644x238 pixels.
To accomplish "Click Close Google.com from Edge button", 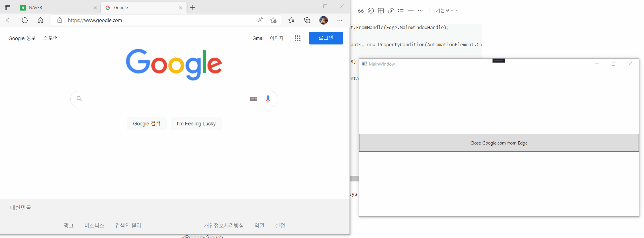I will point(499,143).
